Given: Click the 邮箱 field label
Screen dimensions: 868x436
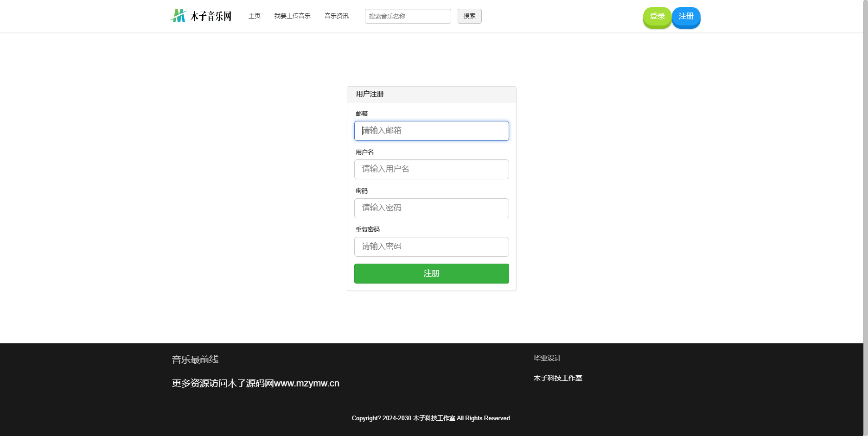Looking at the screenshot, I should coord(362,114).
